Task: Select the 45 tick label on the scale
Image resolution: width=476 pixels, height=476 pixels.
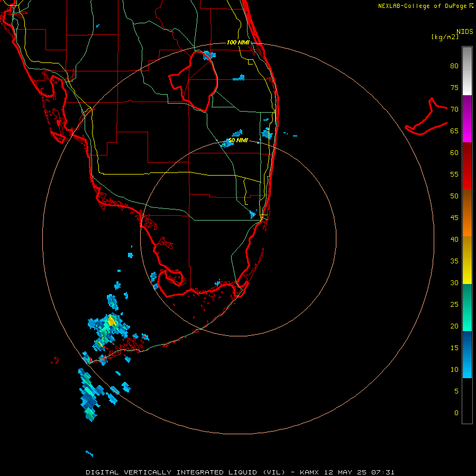Action: click(x=454, y=218)
